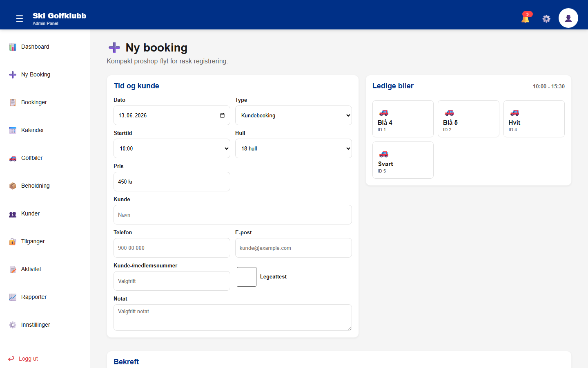
Task: Click the settings gear icon in header
Action: (x=546, y=18)
